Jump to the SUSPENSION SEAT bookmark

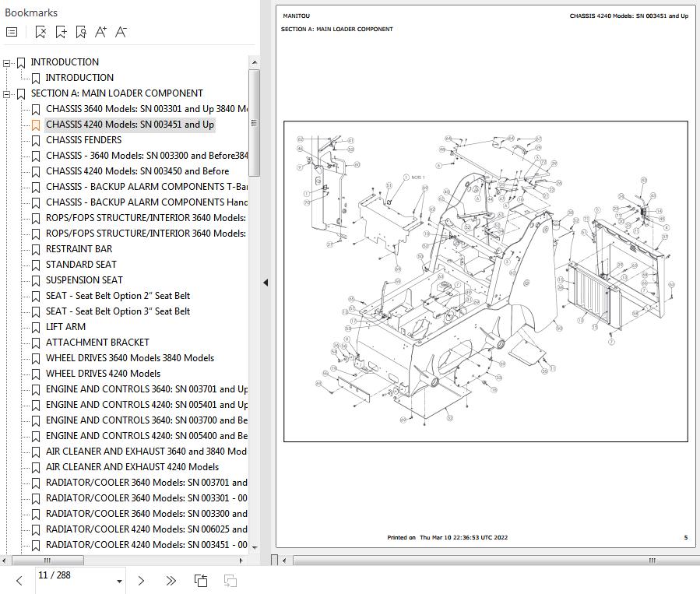[84, 280]
